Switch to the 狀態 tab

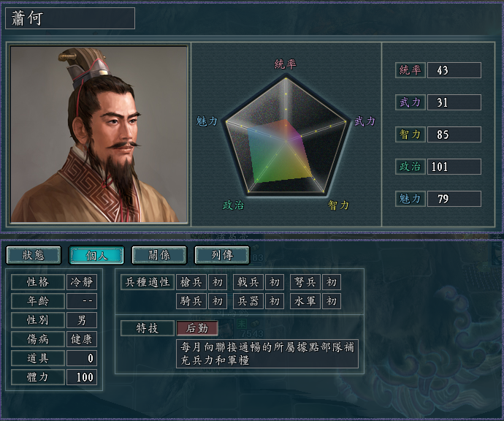pyautogui.click(x=34, y=256)
